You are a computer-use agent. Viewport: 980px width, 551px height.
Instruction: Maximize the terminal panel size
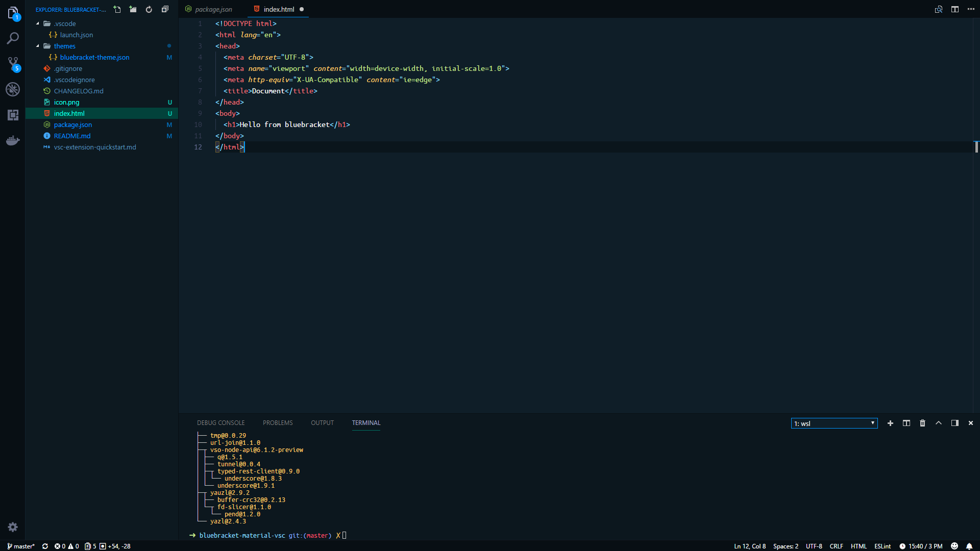pyautogui.click(x=938, y=423)
